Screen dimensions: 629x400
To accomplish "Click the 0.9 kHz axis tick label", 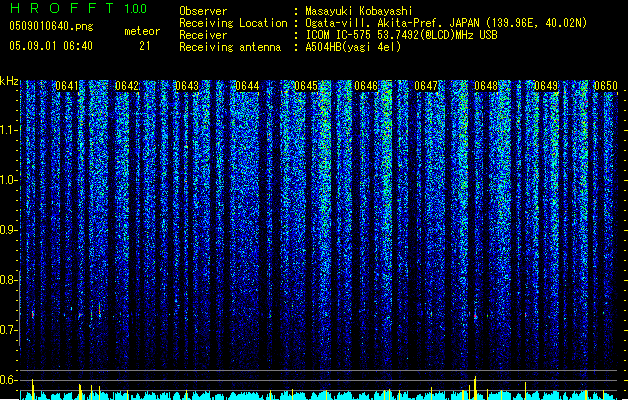I will tap(9, 230).
